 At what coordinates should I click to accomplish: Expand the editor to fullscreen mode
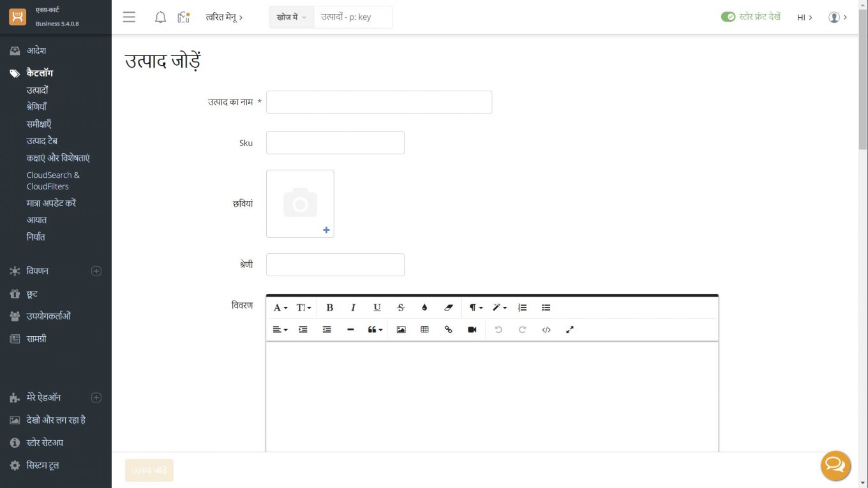click(569, 329)
